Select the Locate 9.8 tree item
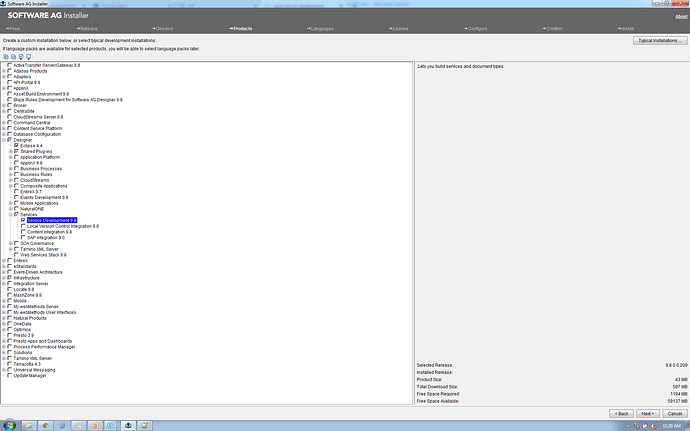Viewport: 690px width, 431px height. (24, 290)
